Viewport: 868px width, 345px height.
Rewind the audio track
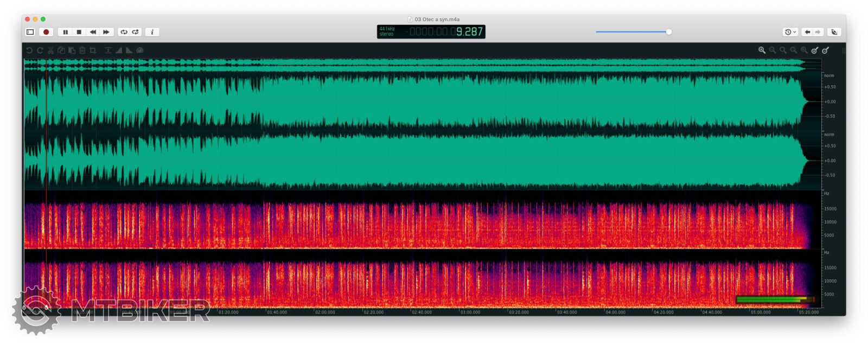93,32
